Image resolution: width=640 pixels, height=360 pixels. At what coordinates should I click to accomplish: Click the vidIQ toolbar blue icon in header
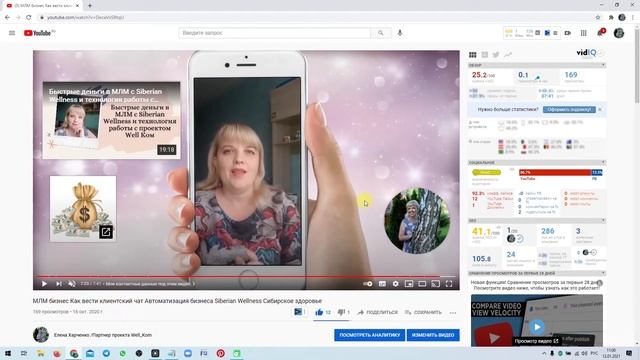coord(547,33)
